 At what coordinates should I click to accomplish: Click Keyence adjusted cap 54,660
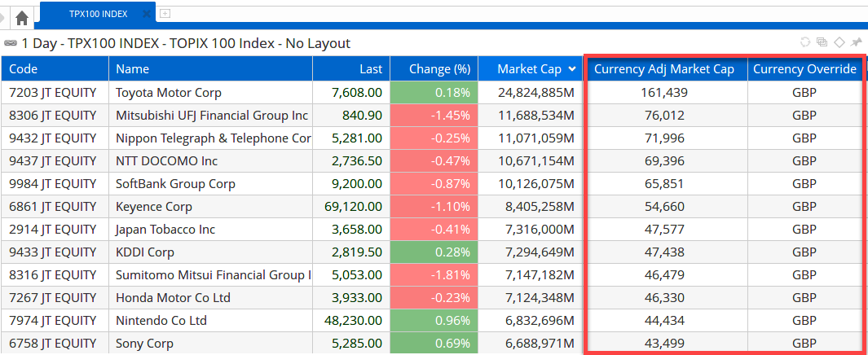coord(665,206)
